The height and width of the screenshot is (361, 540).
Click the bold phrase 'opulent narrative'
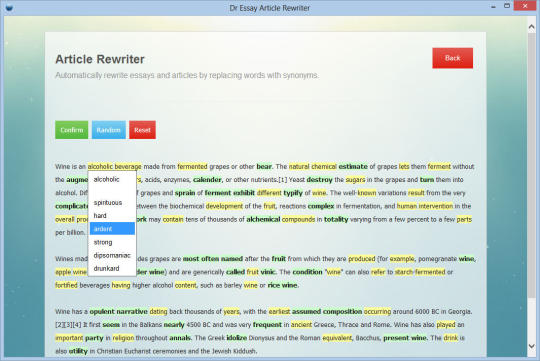pyautogui.click(x=118, y=311)
